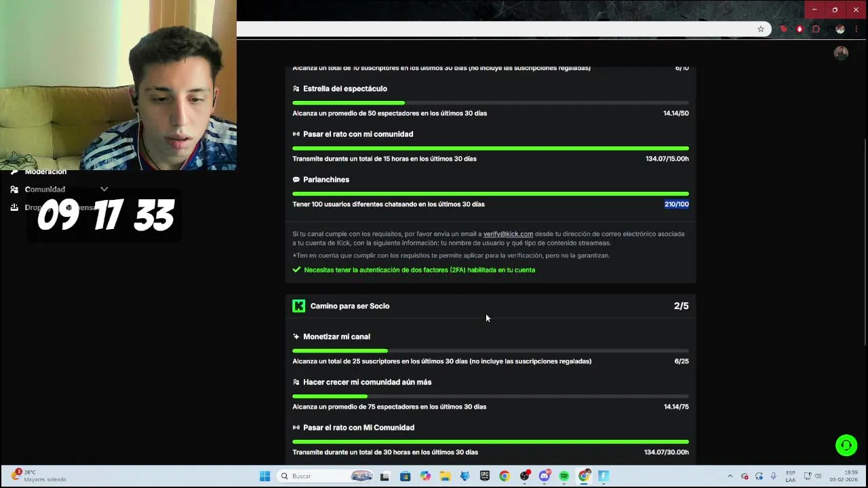
Task: Click the Monetizar mi canal progress bar
Action: click(x=490, y=351)
